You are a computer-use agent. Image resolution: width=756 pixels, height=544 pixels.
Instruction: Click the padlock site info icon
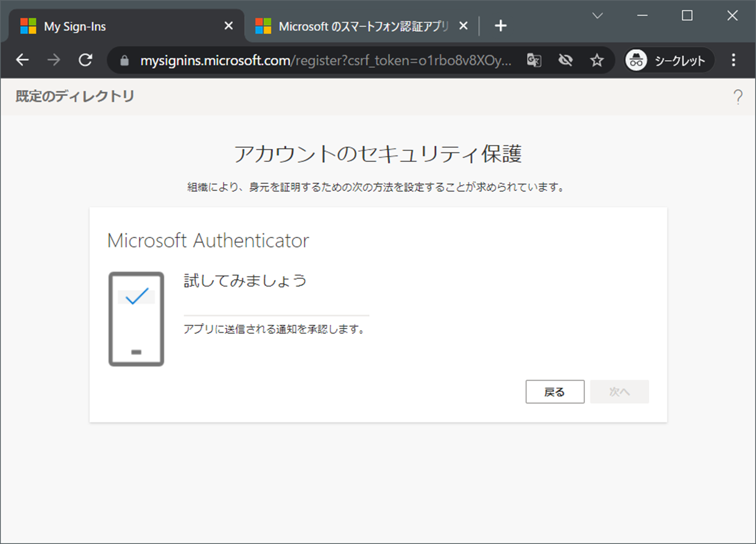click(124, 61)
